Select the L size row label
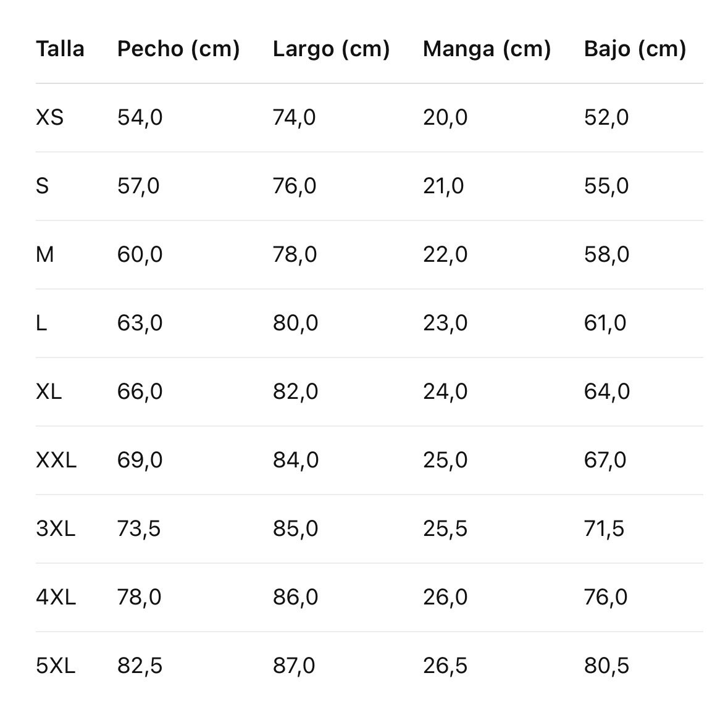The image size is (728, 715). (41, 323)
